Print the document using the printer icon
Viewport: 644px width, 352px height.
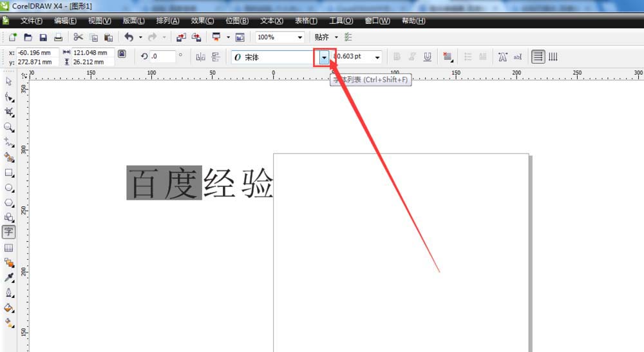coord(59,37)
